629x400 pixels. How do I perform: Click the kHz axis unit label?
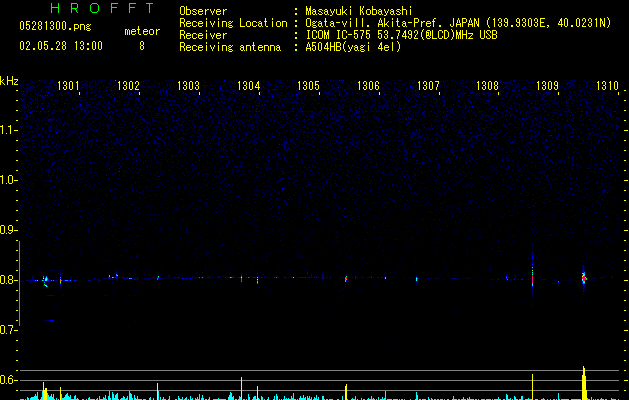9,81
